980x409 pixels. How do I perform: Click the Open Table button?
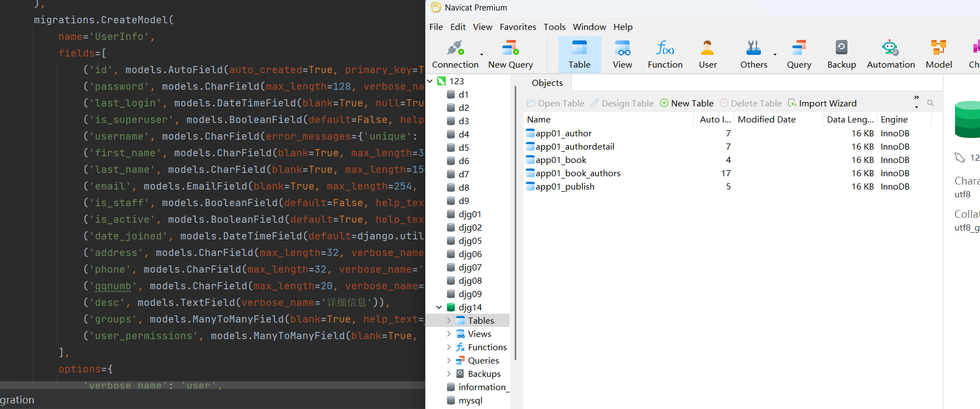click(555, 103)
